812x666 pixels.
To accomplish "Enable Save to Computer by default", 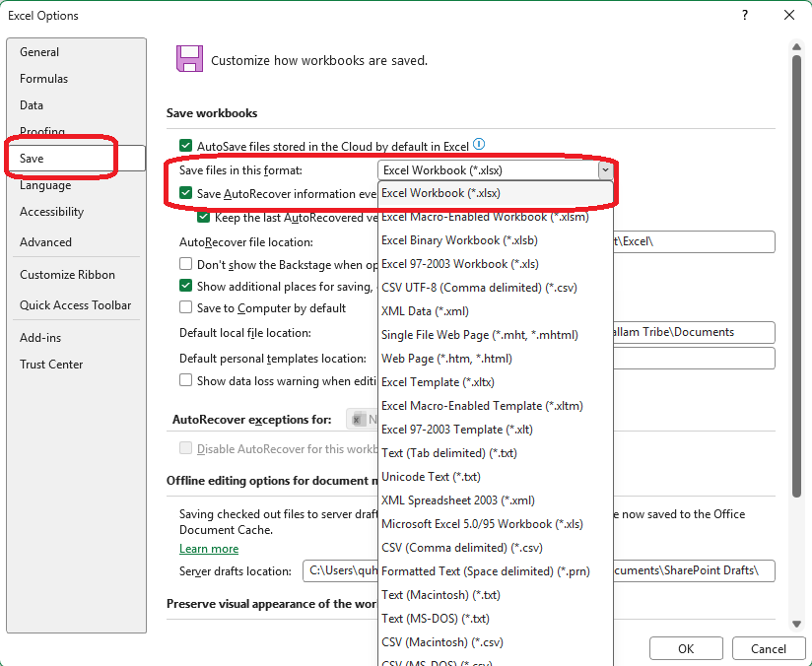I will (x=185, y=307).
